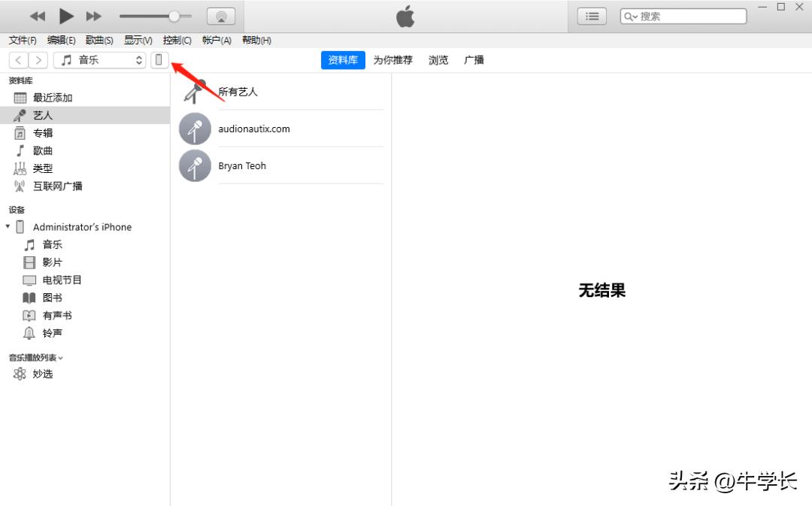Select 有声书 on the iPhone device
The image size is (812, 506).
[x=56, y=315]
